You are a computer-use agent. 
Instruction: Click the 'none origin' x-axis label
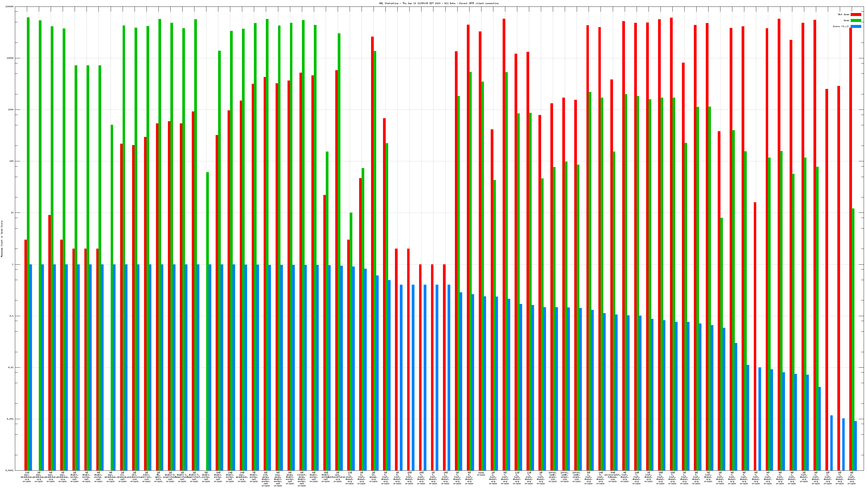tap(481, 474)
